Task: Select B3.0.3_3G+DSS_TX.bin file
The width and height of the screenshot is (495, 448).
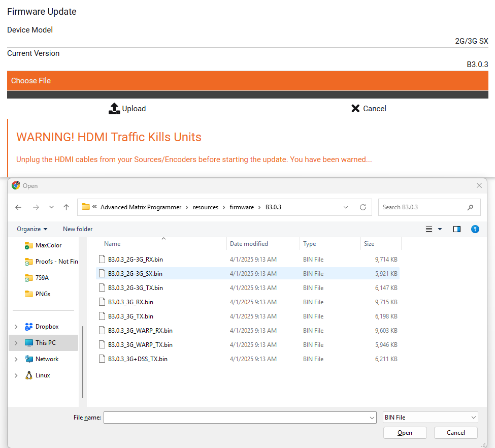Action: pyautogui.click(x=248, y=359)
